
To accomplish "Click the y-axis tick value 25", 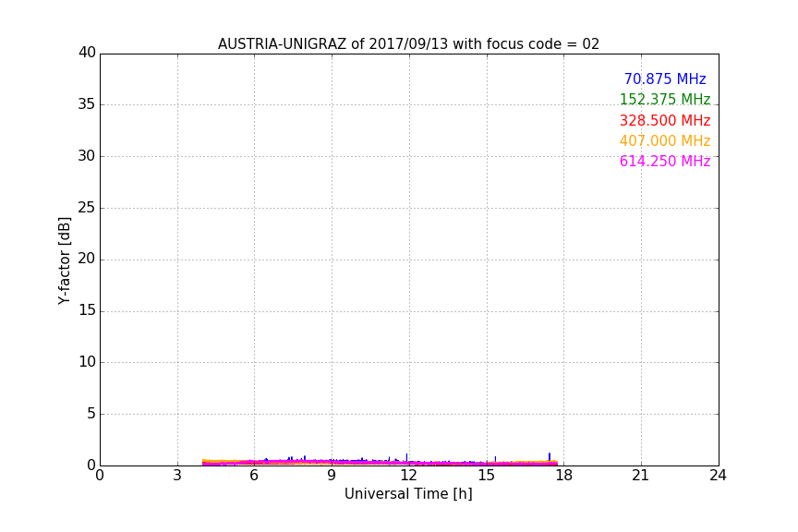I will tap(87, 208).
